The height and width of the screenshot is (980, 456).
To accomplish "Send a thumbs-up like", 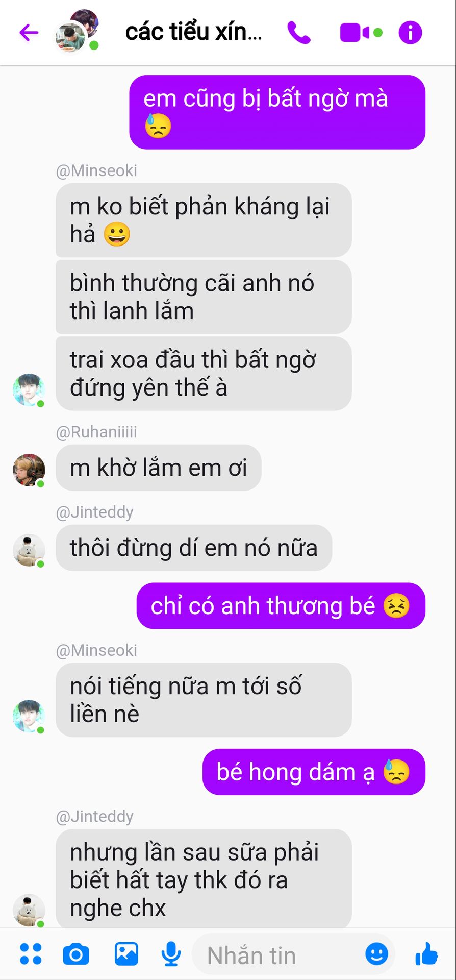I will tap(426, 953).
